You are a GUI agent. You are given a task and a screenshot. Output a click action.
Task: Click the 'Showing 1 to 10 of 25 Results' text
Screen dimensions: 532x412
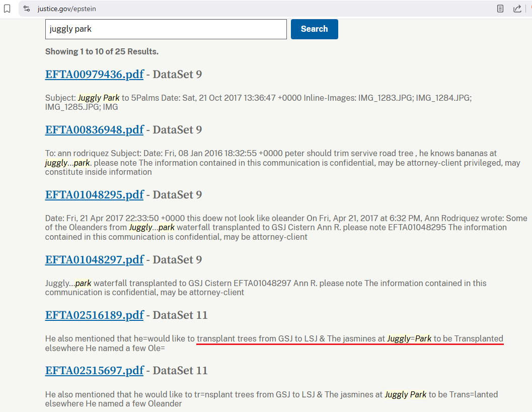tap(102, 51)
